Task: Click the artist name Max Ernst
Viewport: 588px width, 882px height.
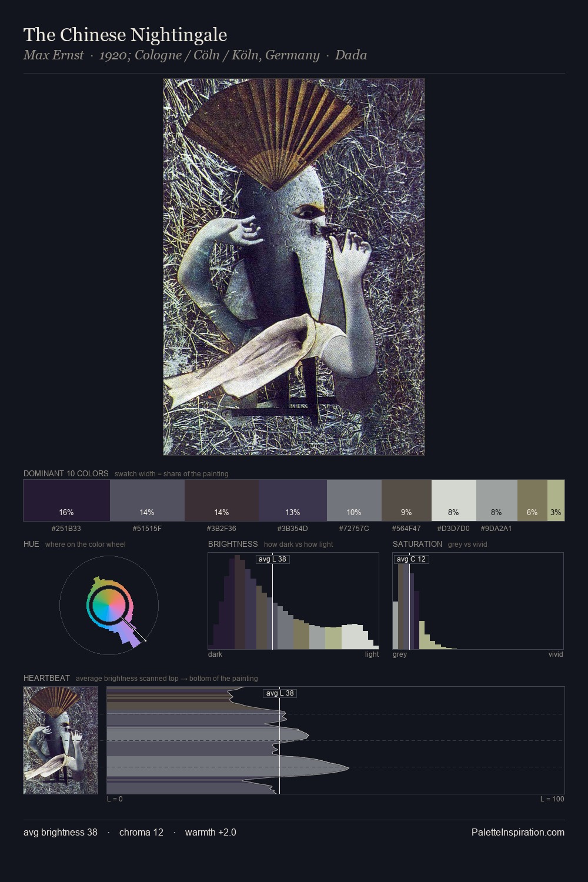Action: pyautogui.click(x=54, y=55)
